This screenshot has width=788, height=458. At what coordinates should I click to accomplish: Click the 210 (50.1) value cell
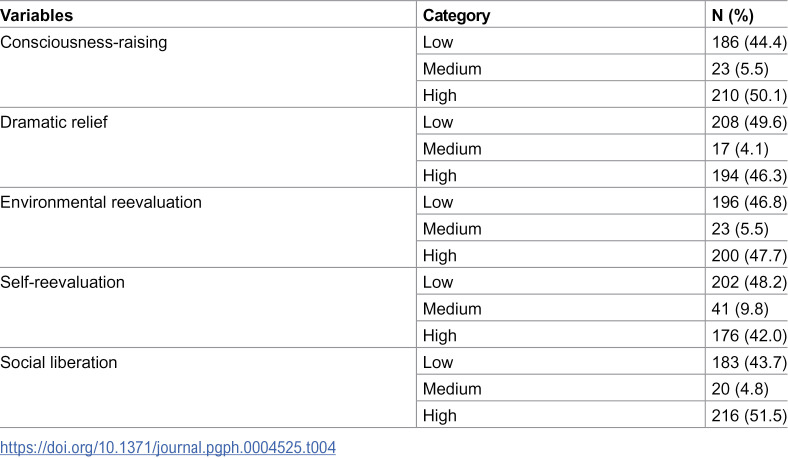749,96
